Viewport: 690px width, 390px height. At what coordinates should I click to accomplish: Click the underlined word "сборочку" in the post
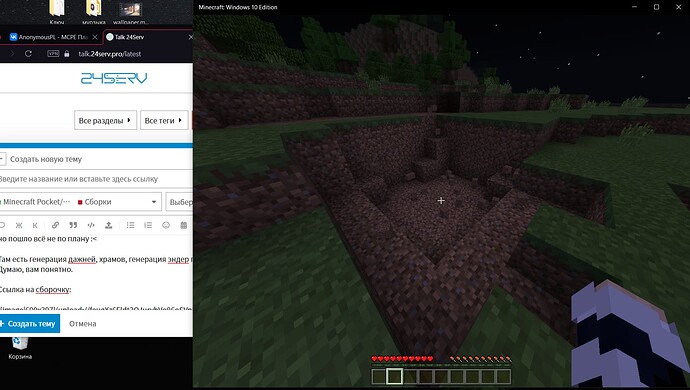point(53,290)
